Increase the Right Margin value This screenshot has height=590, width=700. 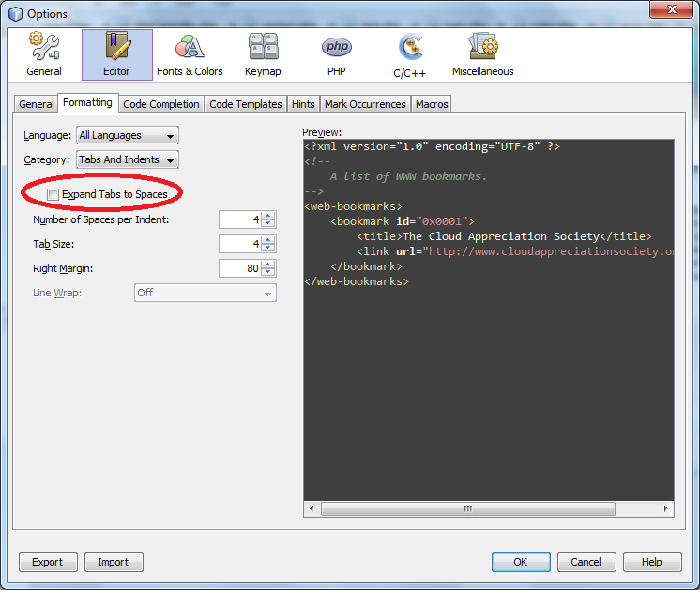click(267, 265)
